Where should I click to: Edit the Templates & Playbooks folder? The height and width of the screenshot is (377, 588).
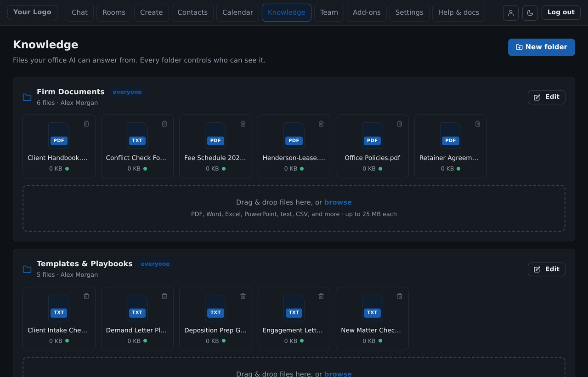(x=547, y=269)
